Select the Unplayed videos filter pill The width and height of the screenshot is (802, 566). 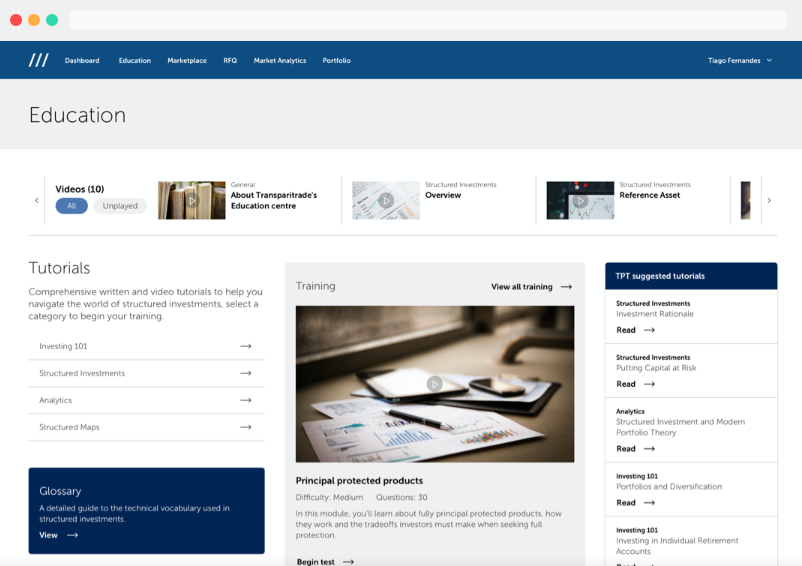coord(120,206)
